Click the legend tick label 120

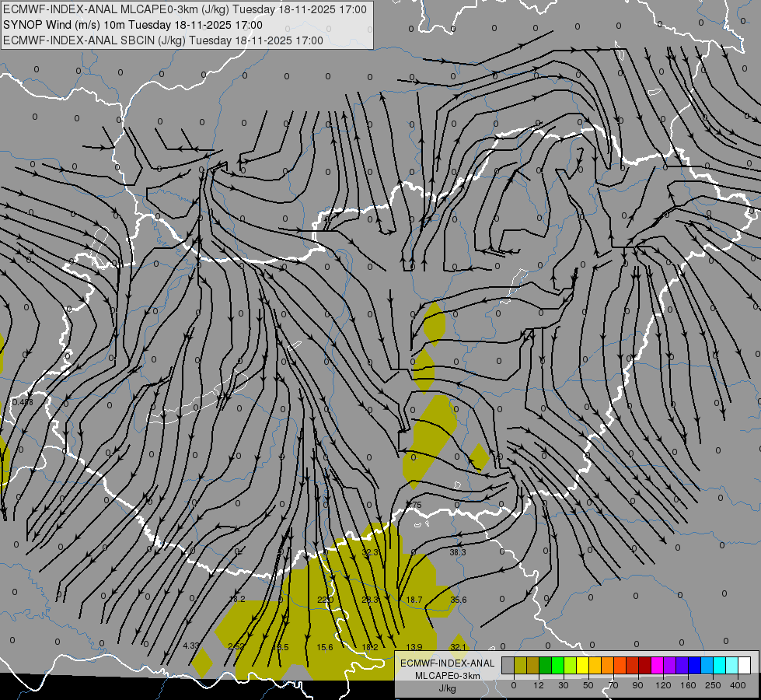pos(663,685)
